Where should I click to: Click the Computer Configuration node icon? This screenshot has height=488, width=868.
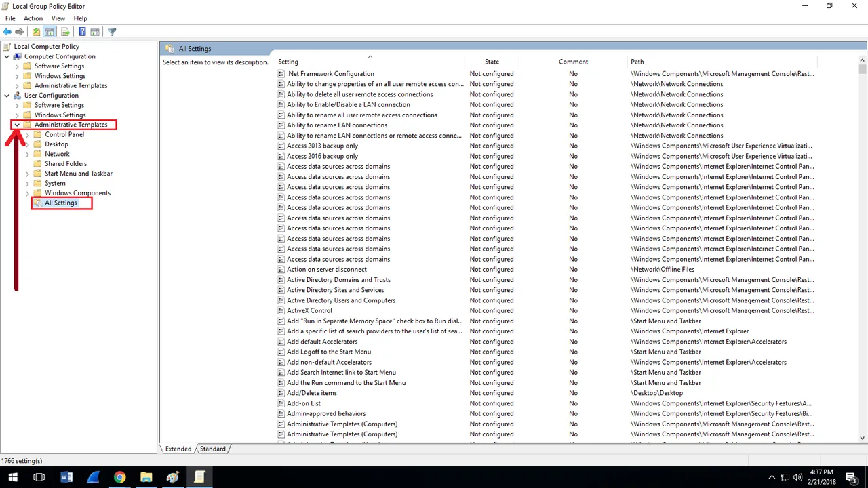[x=18, y=56]
